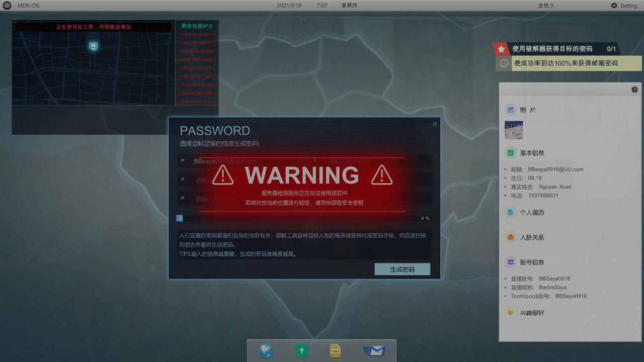The image size is (644, 362).
Task: Select email value BBsaya0918@UU.com in 基本信息
Action: tap(556, 169)
